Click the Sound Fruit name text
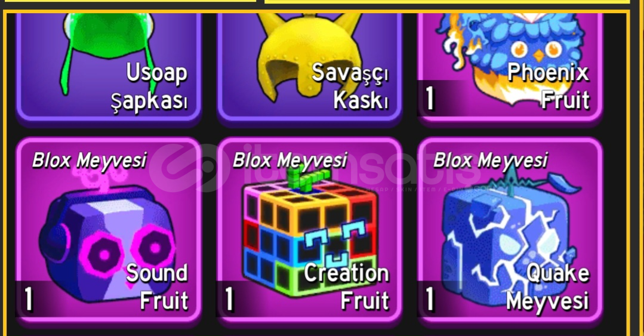The image size is (644, 336). [157, 286]
